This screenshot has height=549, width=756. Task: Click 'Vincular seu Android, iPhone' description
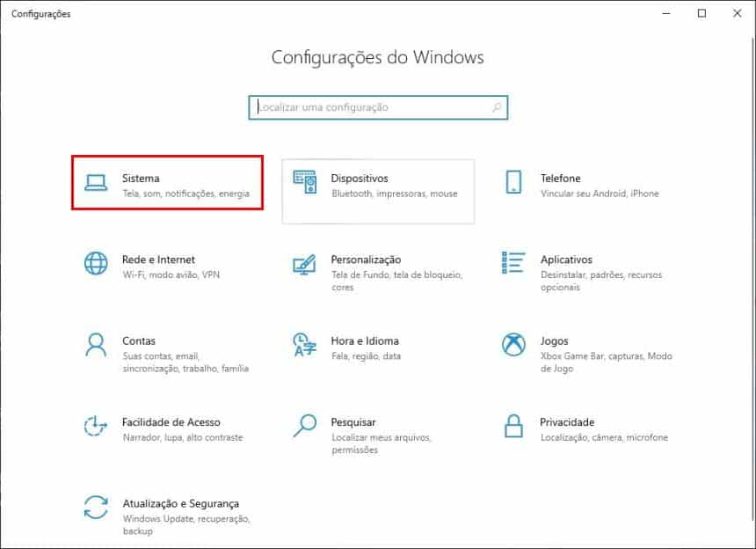click(600, 194)
